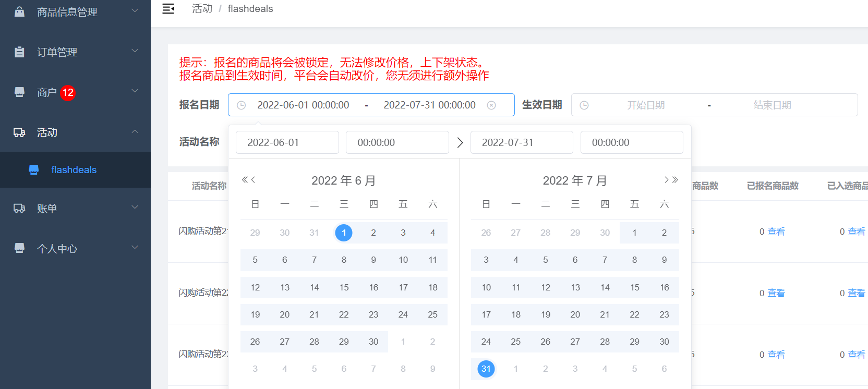Expand the 商户 menu chevron
Screen dimensions: 868x389
[135, 91]
